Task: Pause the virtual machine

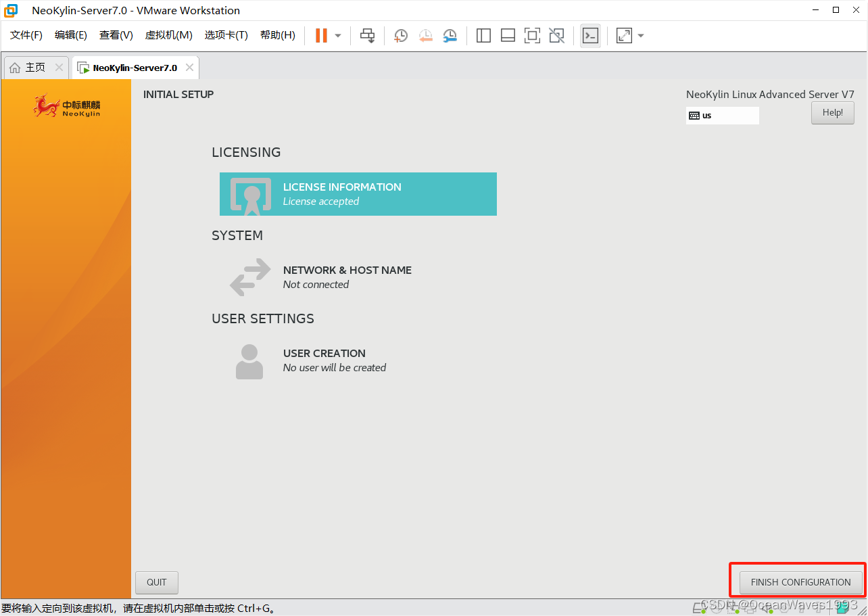Action: 322,36
